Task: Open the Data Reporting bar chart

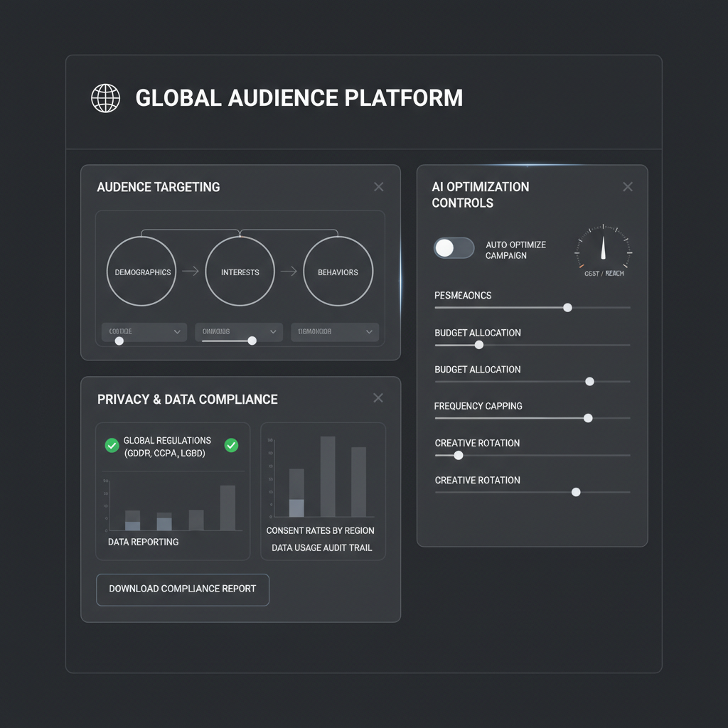Action: click(x=172, y=505)
